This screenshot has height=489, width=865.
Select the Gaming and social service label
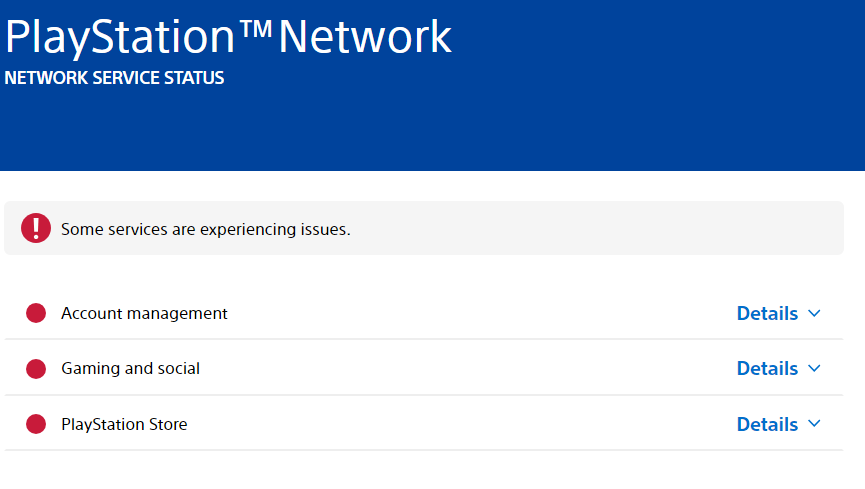pos(130,368)
